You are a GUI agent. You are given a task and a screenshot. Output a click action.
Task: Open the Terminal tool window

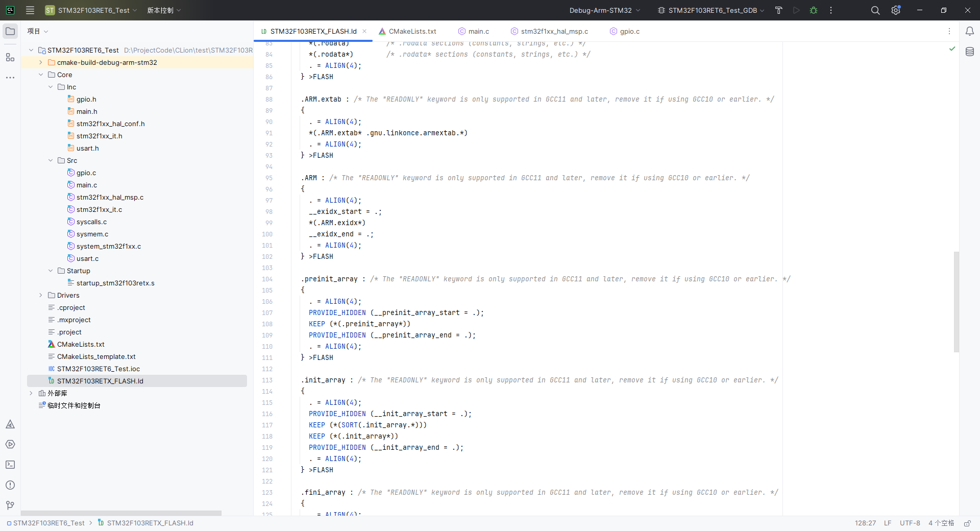[x=10, y=465]
